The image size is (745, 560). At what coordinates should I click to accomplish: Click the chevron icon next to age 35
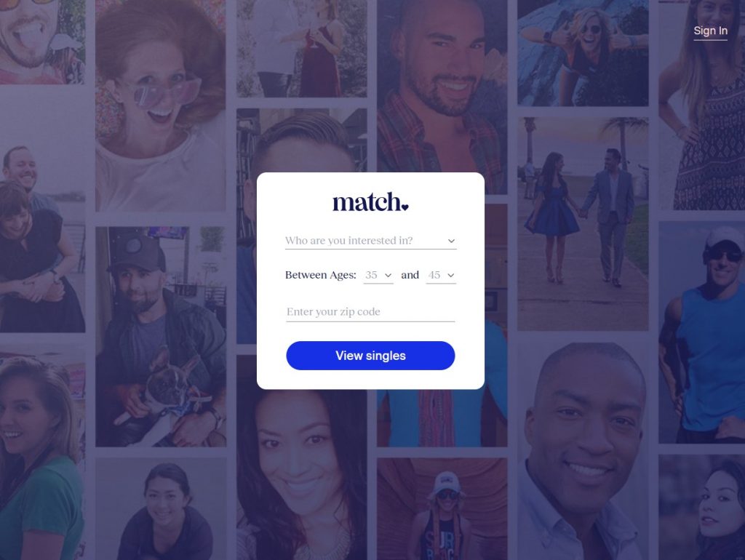pos(389,276)
